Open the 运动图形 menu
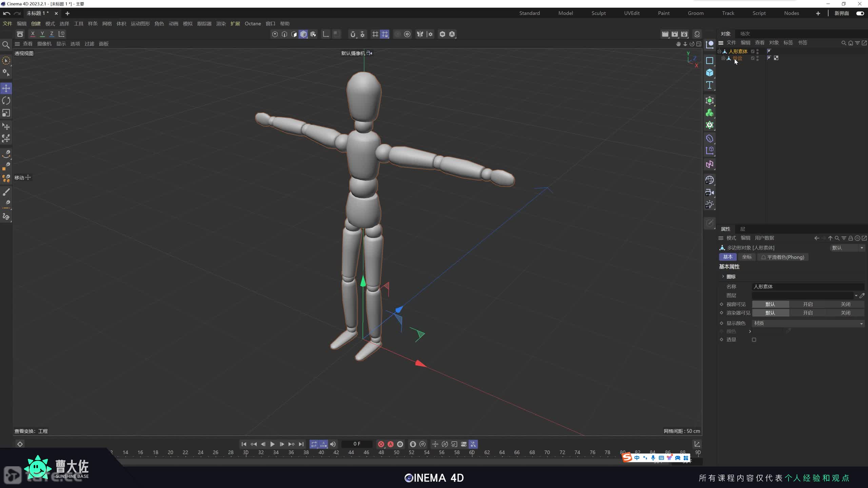868x488 pixels. click(140, 24)
